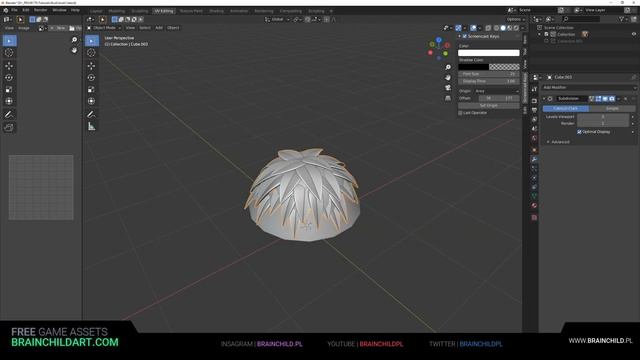Collapse the Subdivision modifier panel
640x360 pixels.
(x=544, y=98)
